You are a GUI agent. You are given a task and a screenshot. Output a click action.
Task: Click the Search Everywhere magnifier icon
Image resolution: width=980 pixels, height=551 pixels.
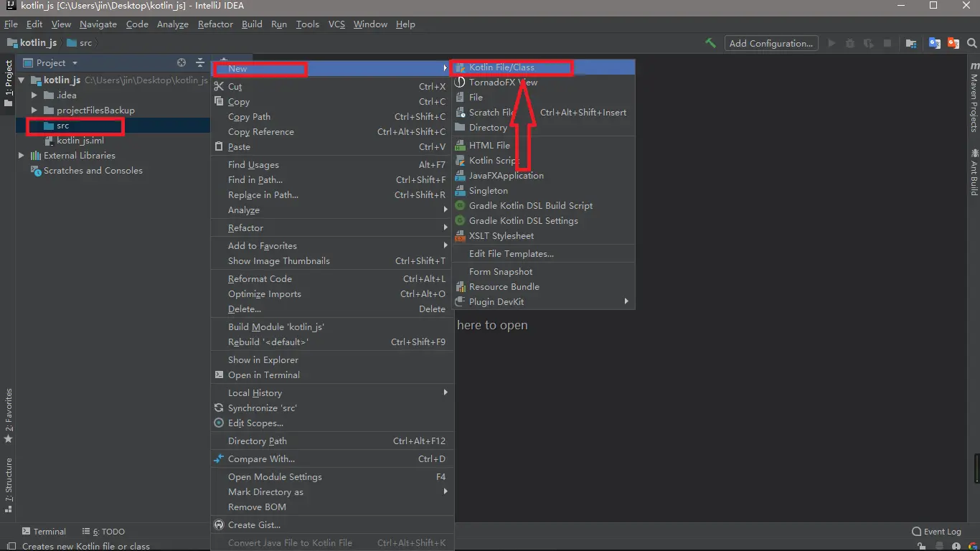tap(972, 43)
